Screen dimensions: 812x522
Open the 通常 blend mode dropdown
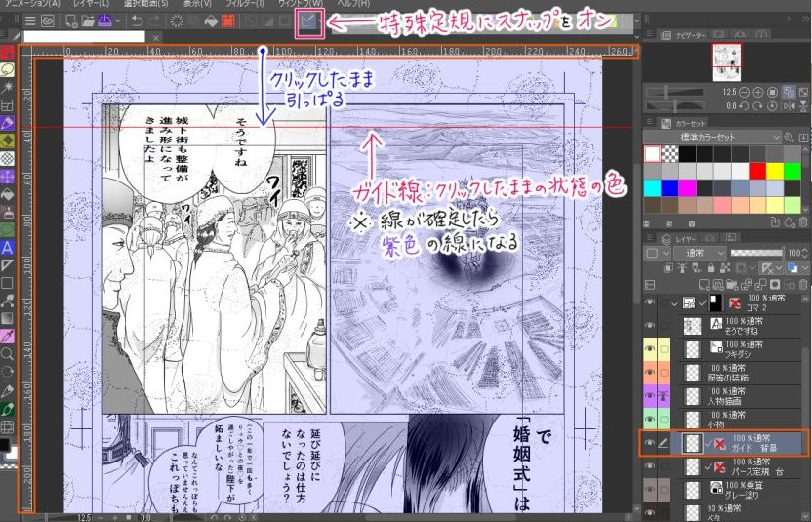coord(700,253)
